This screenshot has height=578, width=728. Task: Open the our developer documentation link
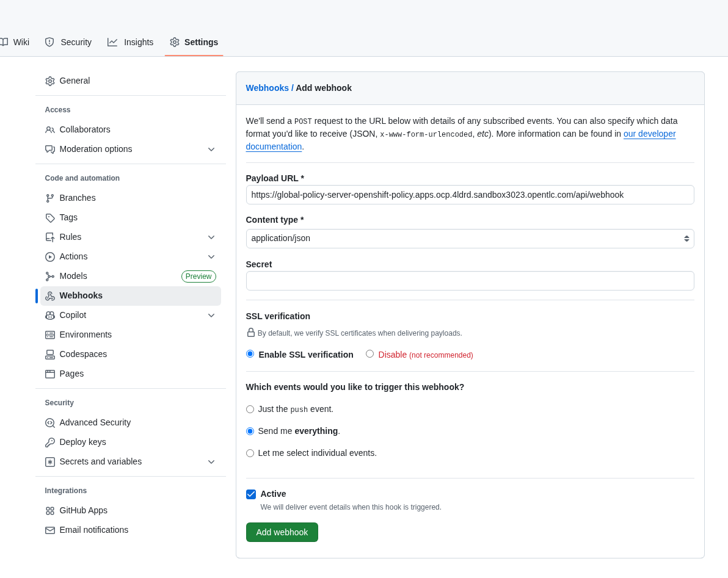pos(649,134)
